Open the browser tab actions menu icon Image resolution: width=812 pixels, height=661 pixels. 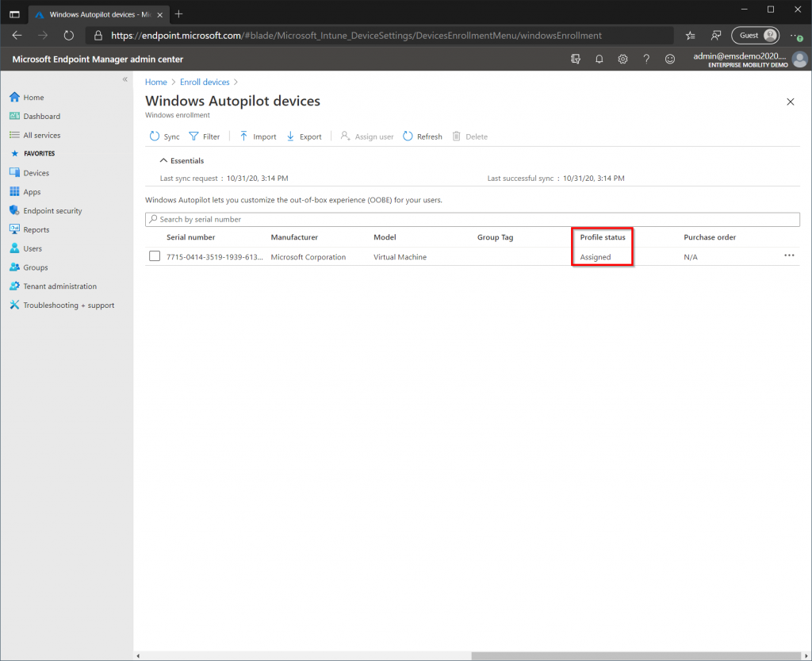(14, 14)
